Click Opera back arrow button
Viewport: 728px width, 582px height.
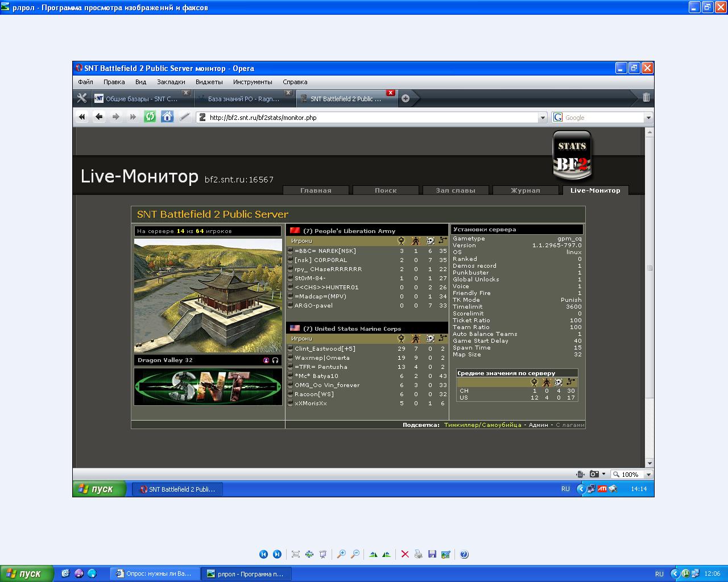(99, 117)
